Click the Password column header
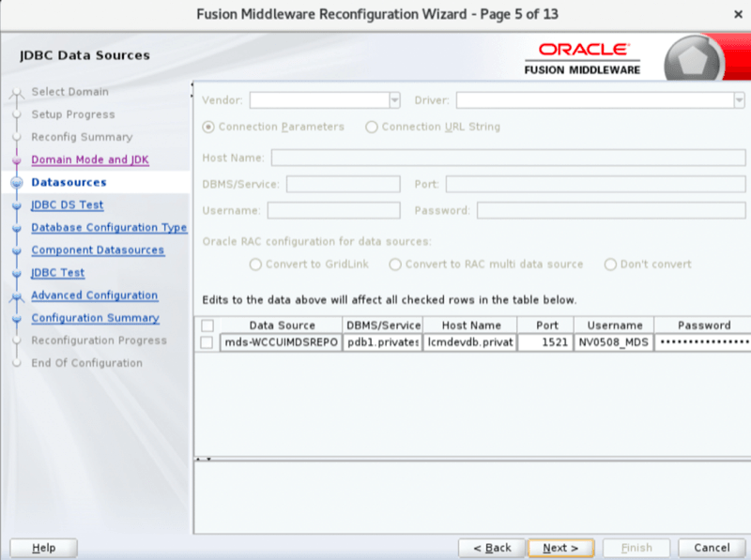The height and width of the screenshot is (560, 751). [703, 325]
